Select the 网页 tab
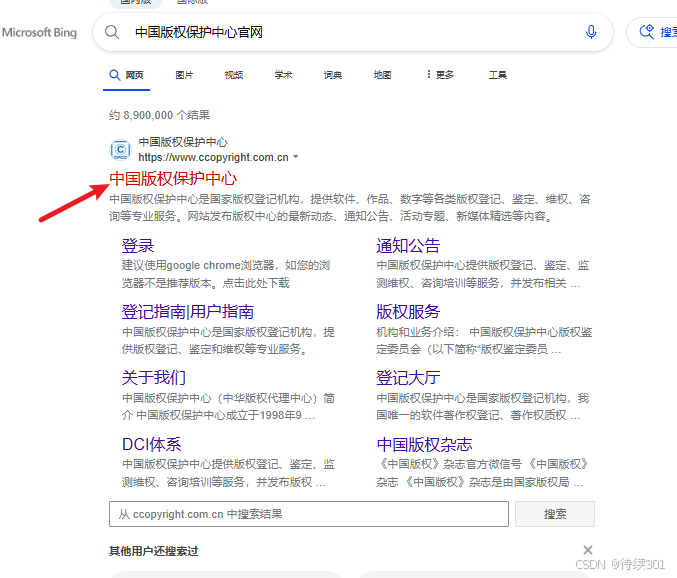This screenshot has width=677, height=578. pyautogui.click(x=127, y=75)
